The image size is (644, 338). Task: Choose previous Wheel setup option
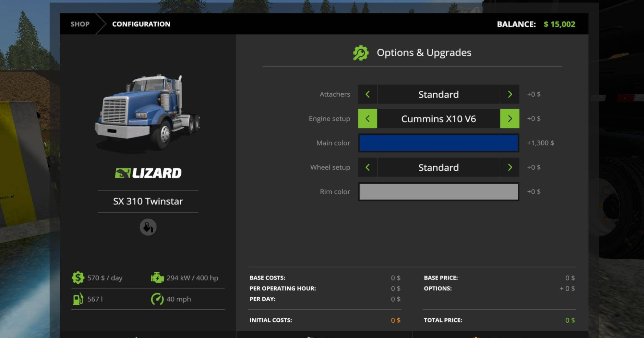368,167
